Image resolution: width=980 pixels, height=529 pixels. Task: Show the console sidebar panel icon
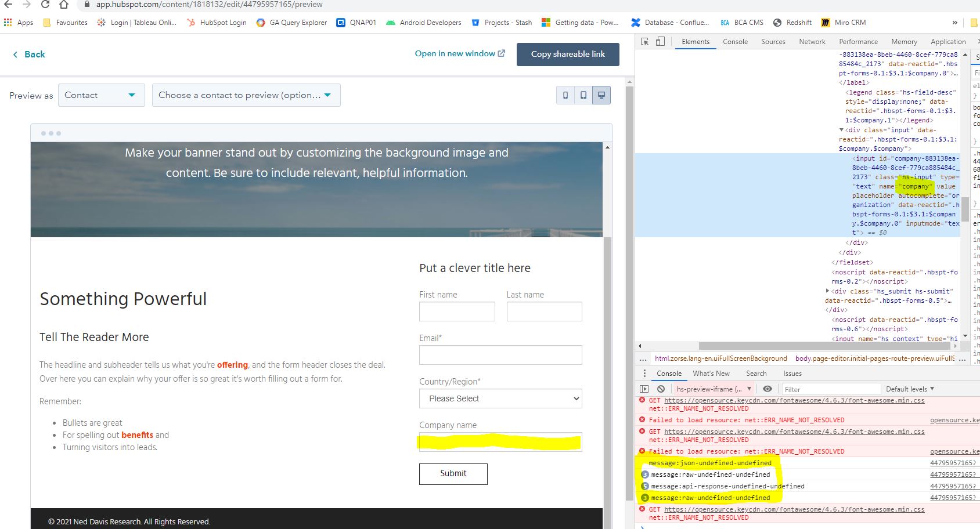[644, 389]
